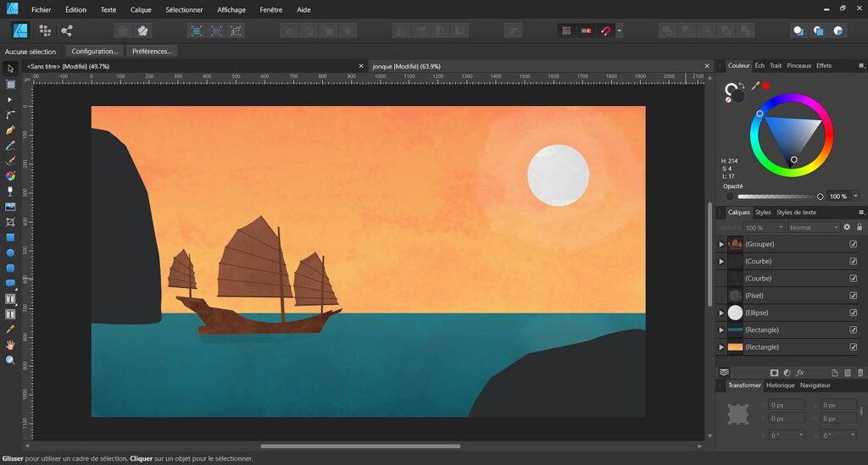
Task: Select the Node tool
Action: point(10,99)
